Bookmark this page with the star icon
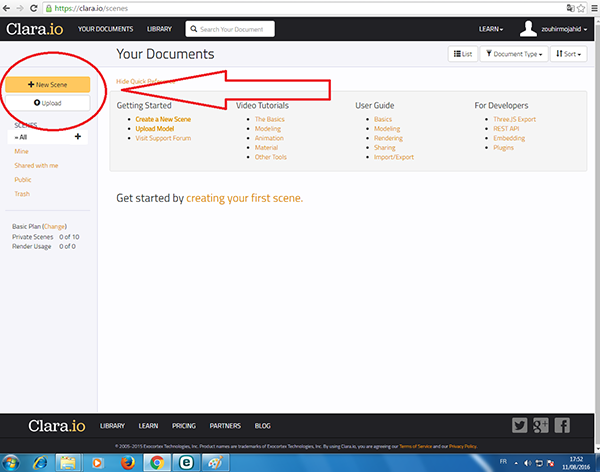 [581, 8]
